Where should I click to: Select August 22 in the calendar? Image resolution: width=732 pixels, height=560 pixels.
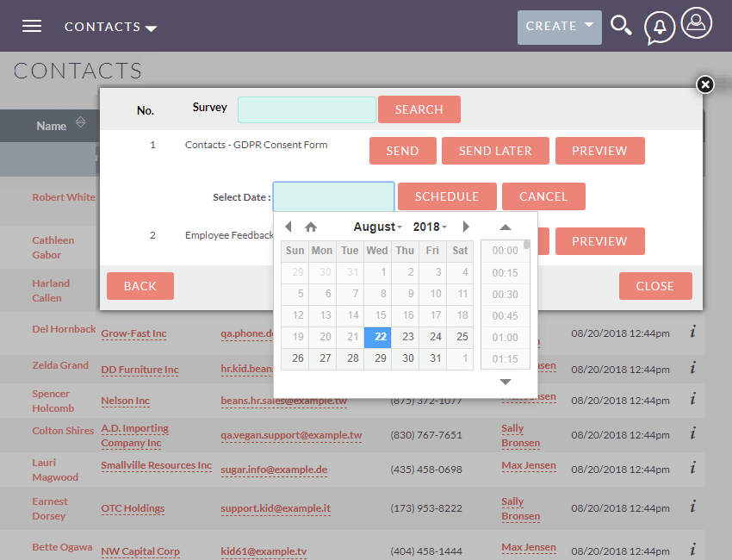[377, 337]
